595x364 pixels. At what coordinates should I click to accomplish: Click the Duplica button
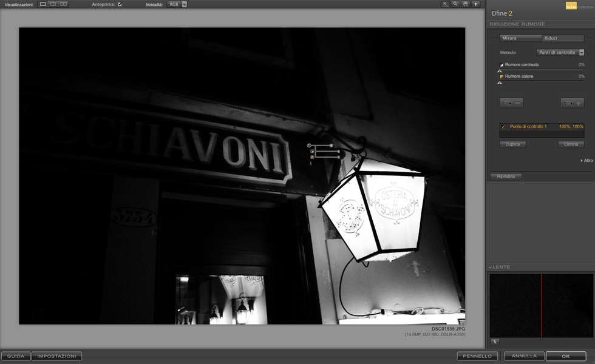click(512, 144)
